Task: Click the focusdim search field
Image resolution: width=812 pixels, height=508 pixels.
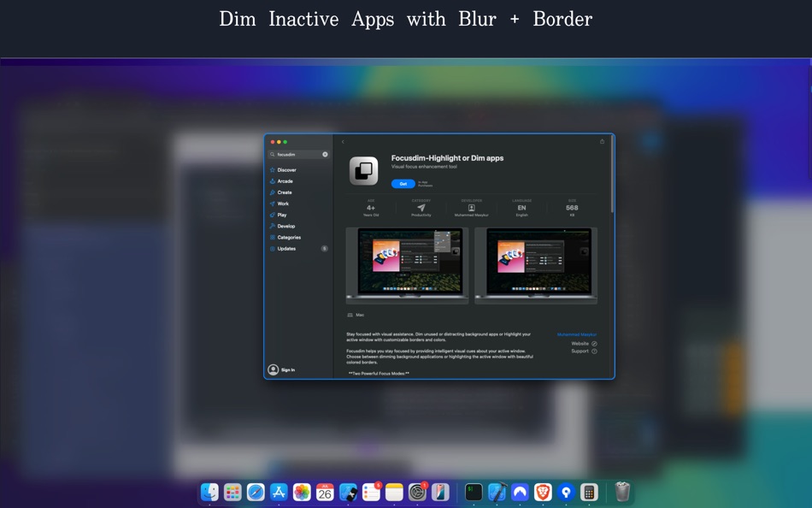Action: point(298,155)
